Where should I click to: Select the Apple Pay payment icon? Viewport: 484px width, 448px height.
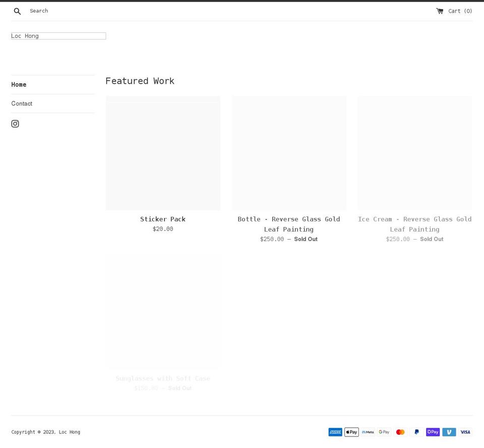(351, 432)
